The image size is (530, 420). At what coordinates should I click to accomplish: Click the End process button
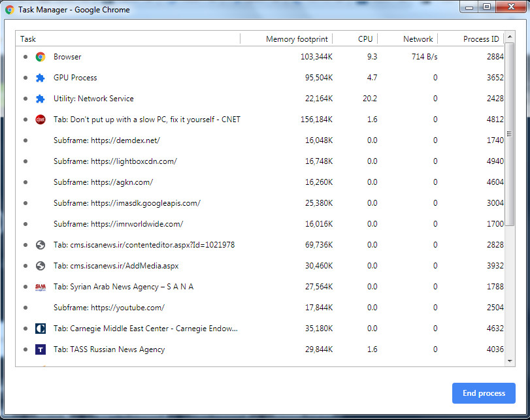tap(484, 393)
